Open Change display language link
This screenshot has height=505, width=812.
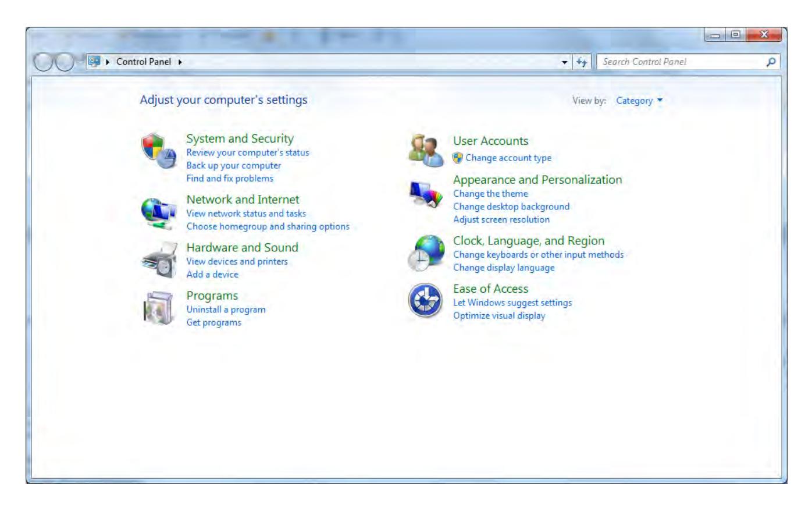click(x=504, y=268)
